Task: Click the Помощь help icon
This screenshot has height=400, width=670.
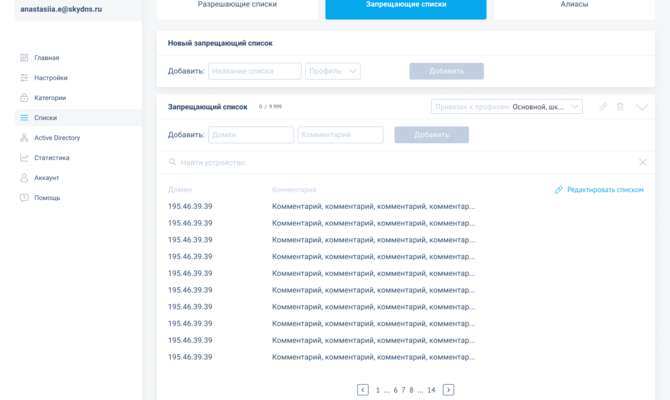Action: pos(24,198)
